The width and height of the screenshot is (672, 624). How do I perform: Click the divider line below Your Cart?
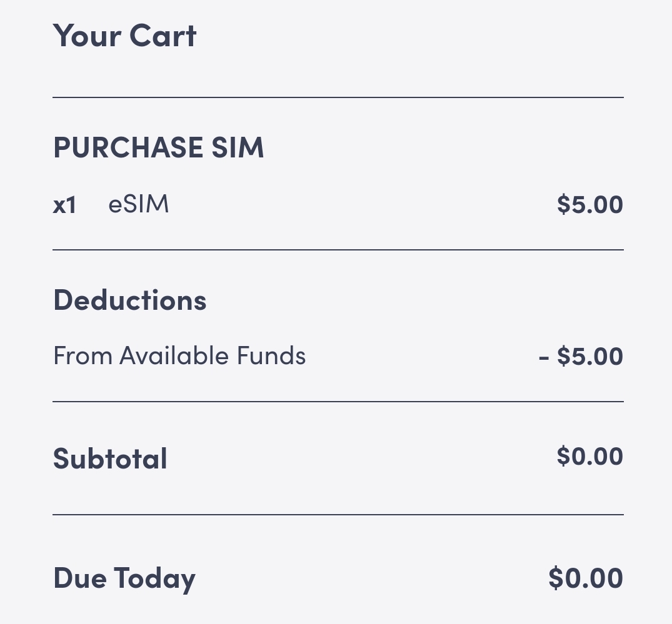338,97
